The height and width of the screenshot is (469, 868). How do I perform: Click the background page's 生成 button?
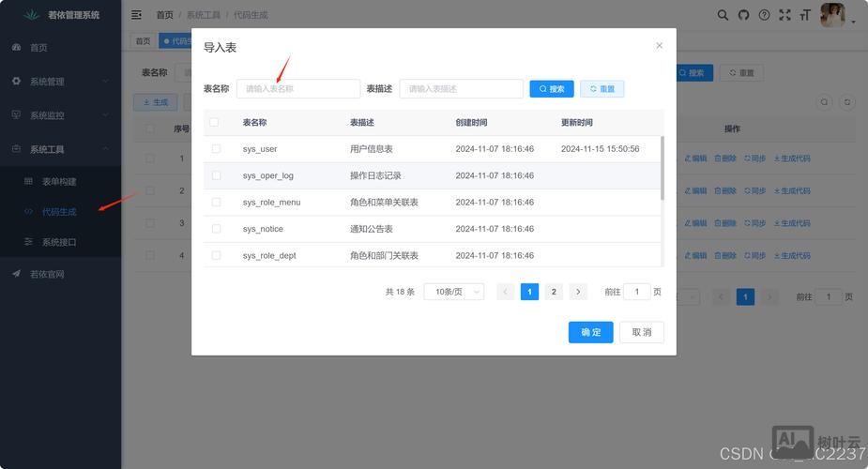(x=156, y=102)
